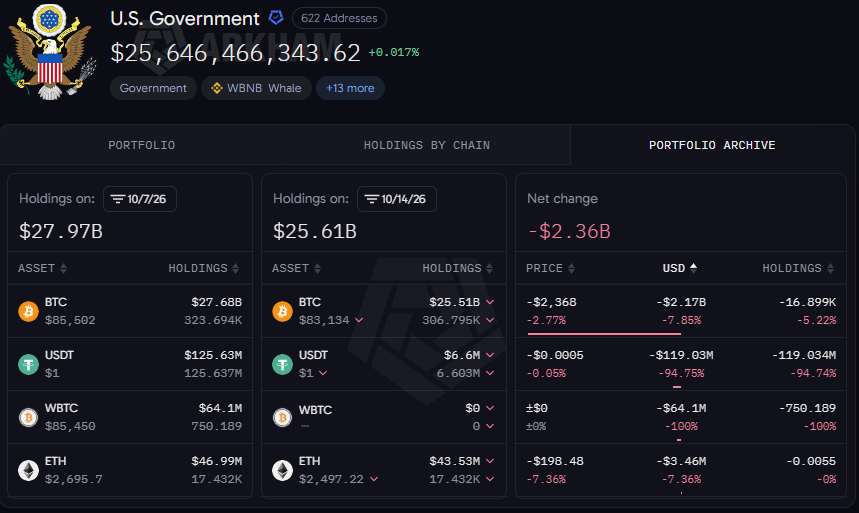This screenshot has width=859, height=513.
Task: Click the -750.189 WBTC holdings change
Action: [x=808, y=408]
